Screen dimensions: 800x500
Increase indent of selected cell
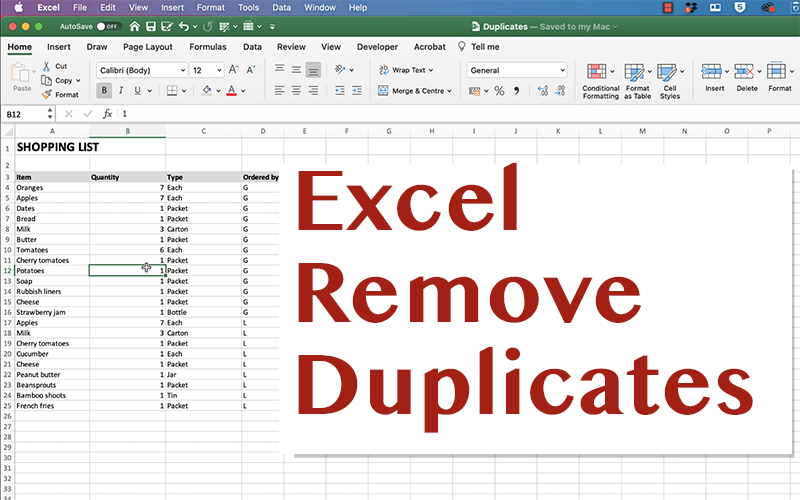tap(357, 90)
